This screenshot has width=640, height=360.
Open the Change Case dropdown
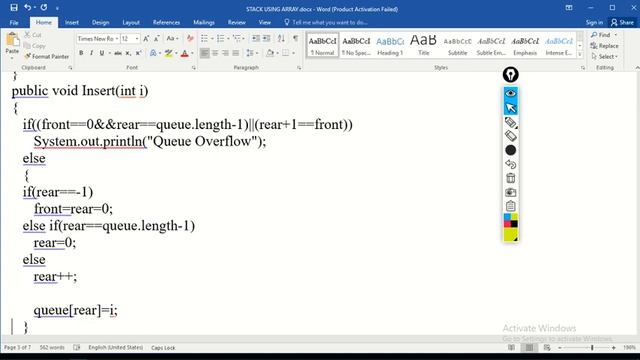point(172,39)
